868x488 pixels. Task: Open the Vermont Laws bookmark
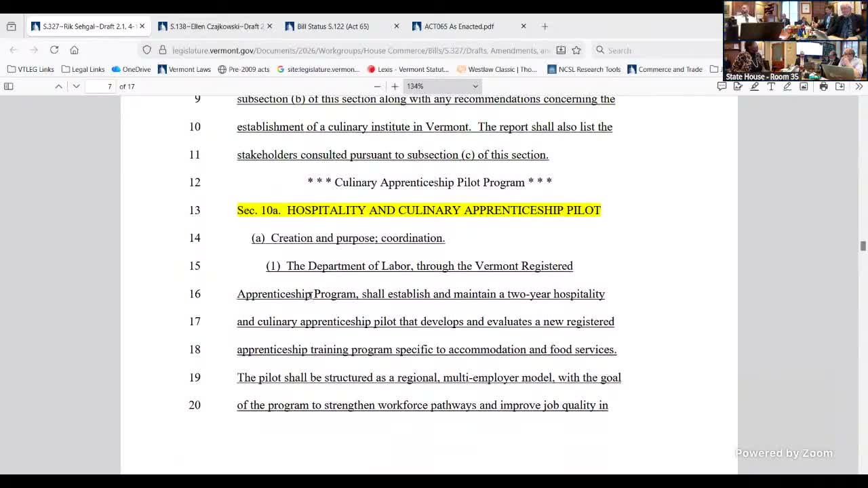pyautogui.click(x=184, y=69)
